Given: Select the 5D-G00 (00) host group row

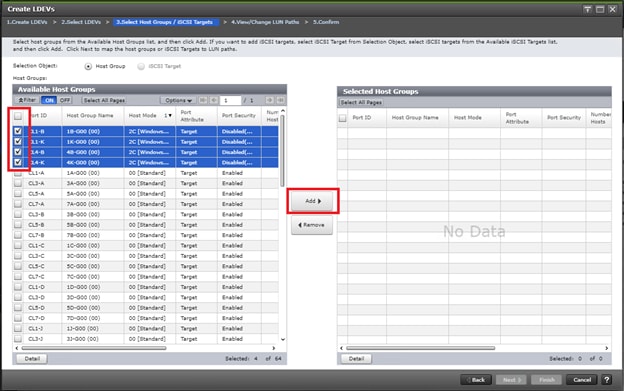Looking at the screenshot, I should (146, 308).
